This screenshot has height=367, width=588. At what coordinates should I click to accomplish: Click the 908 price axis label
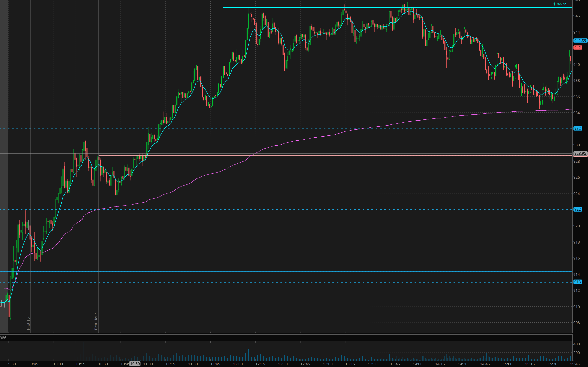pyautogui.click(x=576, y=323)
